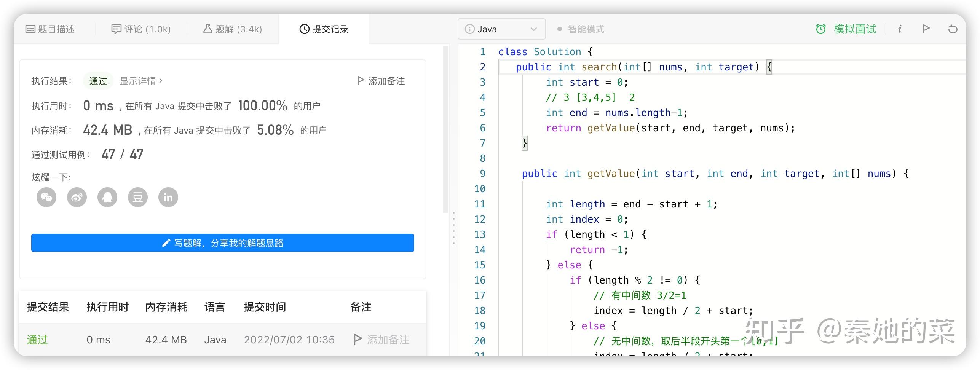Open the 通过 submission row link

coord(37,340)
